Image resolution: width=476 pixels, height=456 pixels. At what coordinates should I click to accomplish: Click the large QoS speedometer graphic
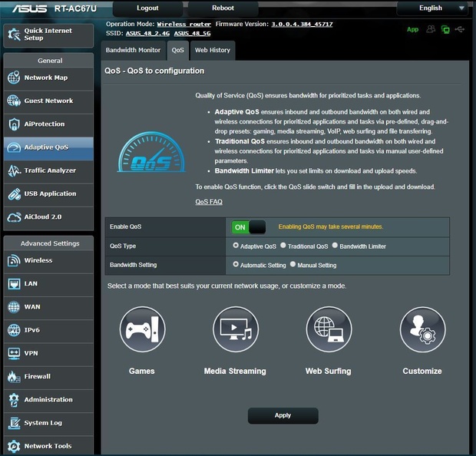coord(151,152)
